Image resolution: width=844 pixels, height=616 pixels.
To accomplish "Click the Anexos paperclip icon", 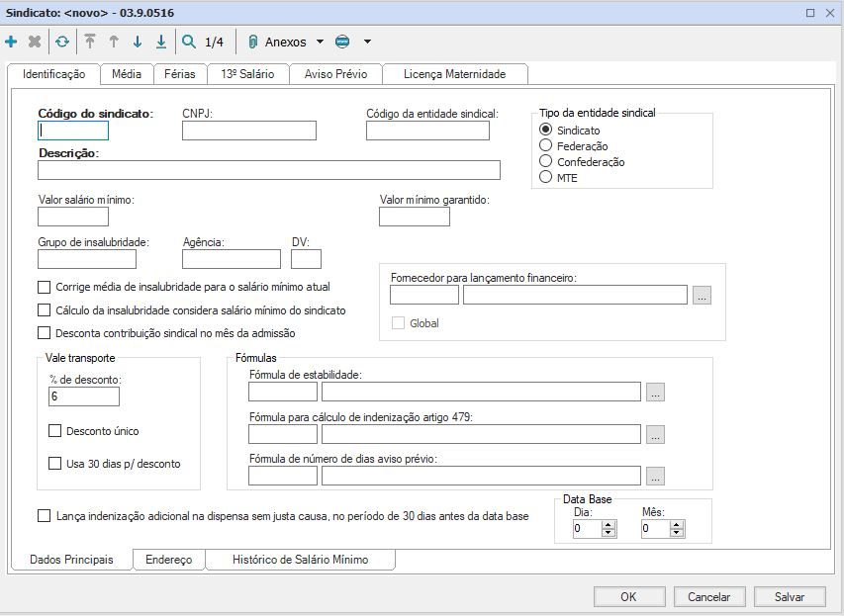I will coord(252,43).
